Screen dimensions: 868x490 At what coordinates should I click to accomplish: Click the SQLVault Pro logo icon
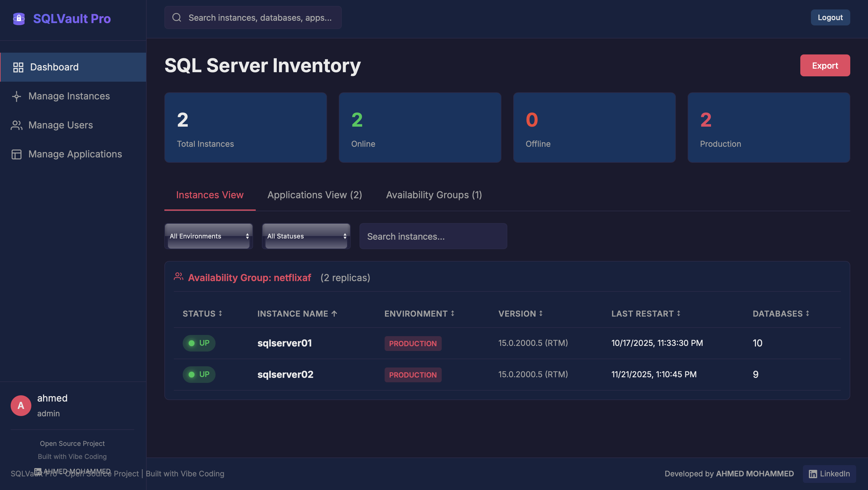pos(19,19)
